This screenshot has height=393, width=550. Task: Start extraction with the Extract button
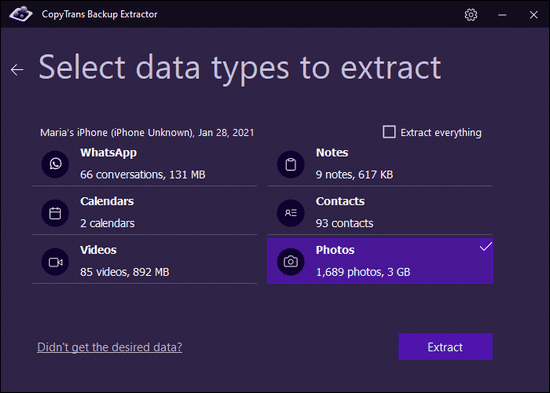pyautogui.click(x=445, y=347)
